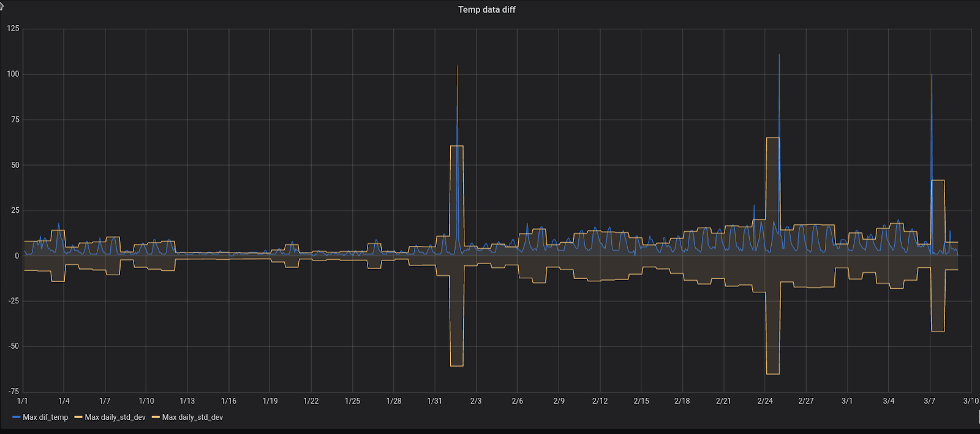The height and width of the screenshot is (434, 980).
Task: Click the x-axis date label '1/13'
Action: (187, 401)
